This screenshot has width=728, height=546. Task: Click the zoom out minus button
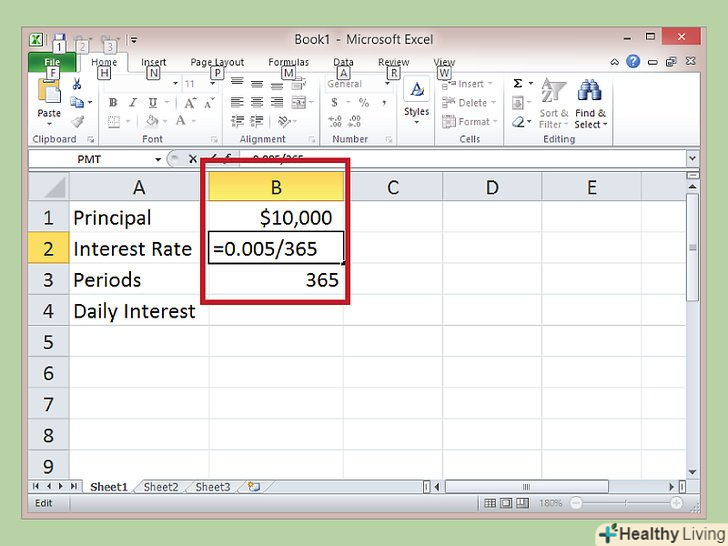(x=576, y=503)
